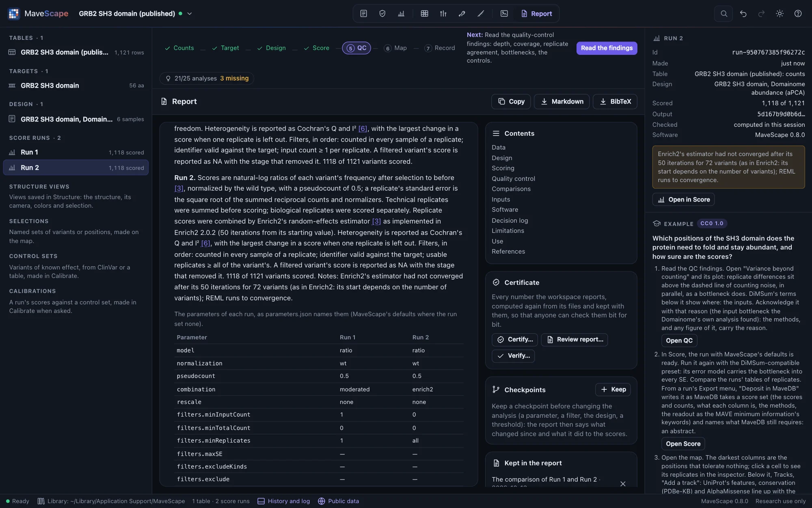This screenshot has height=508, width=812.
Task: Open the sliders tracks toolbar icon
Action: pyautogui.click(x=443, y=13)
